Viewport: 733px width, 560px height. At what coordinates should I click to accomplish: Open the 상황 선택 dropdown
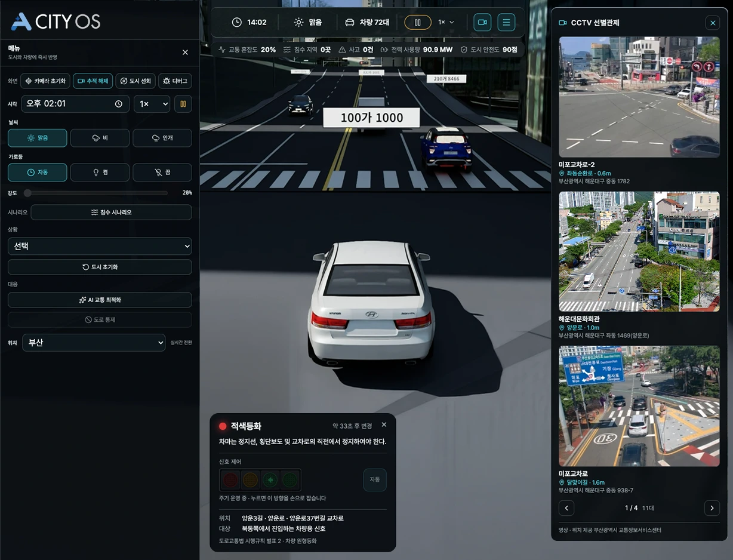click(x=100, y=246)
